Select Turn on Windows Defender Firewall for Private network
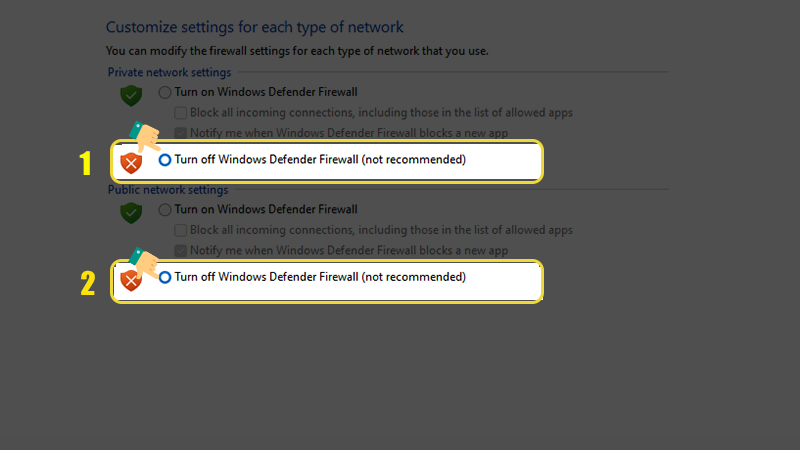 165,93
